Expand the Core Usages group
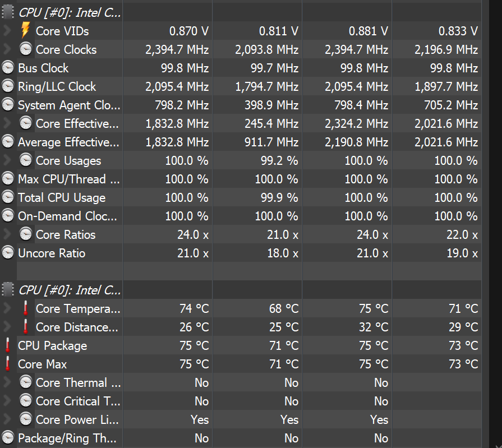 (6, 160)
